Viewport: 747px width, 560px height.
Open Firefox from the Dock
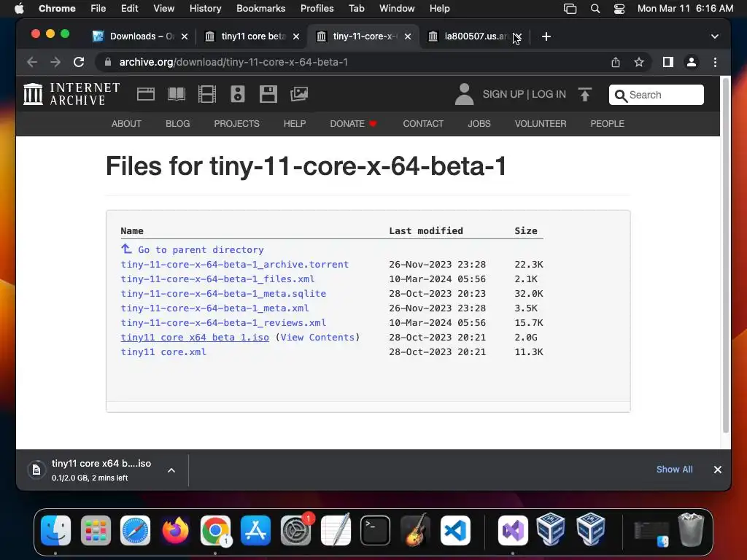(x=175, y=530)
